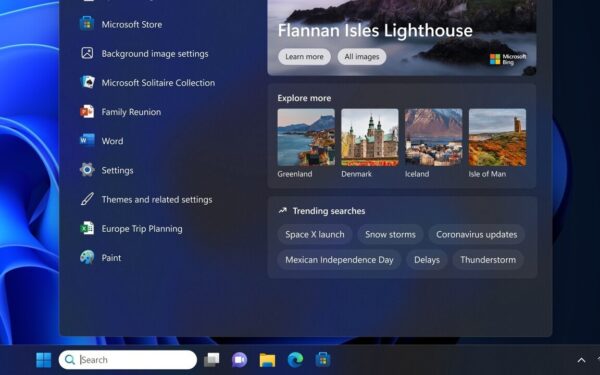Click the Themes and related settings label
This screenshot has height=375, width=600.
click(x=157, y=199)
